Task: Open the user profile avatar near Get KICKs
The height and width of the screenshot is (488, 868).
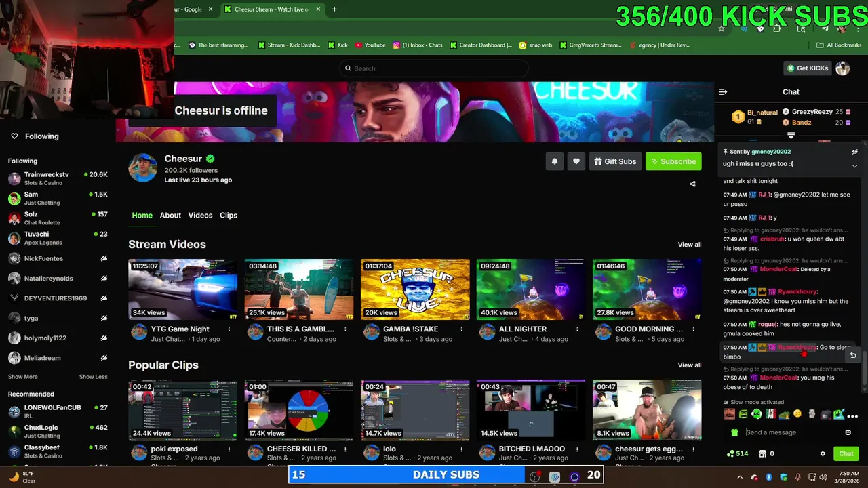Action: [842, 68]
